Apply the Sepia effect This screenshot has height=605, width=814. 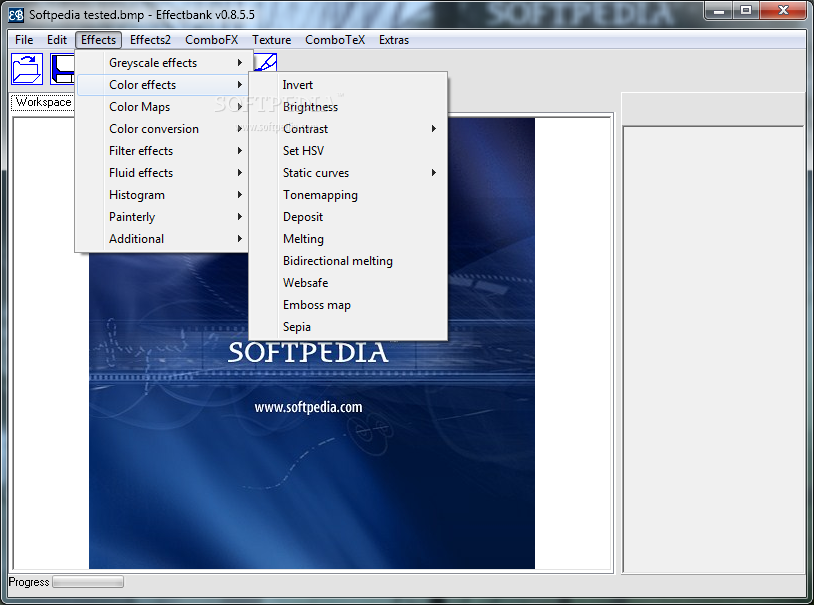348,327
